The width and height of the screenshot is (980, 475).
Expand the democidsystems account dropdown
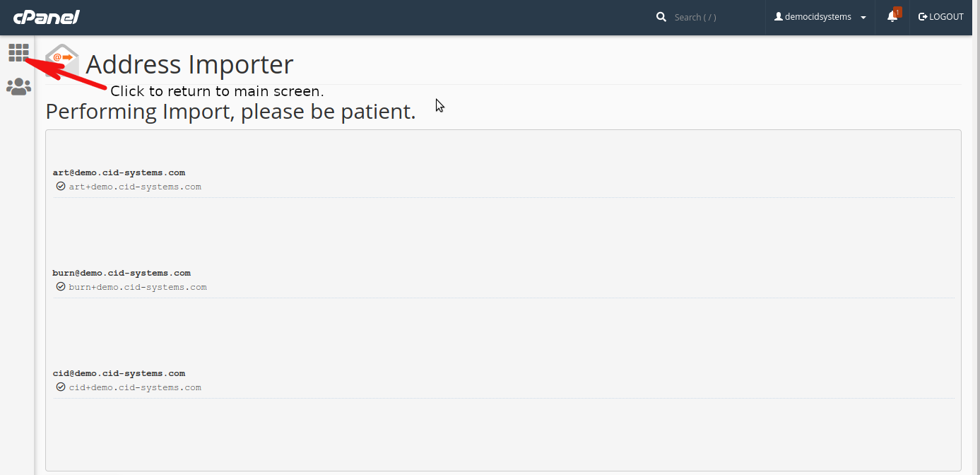pyautogui.click(x=820, y=17)
